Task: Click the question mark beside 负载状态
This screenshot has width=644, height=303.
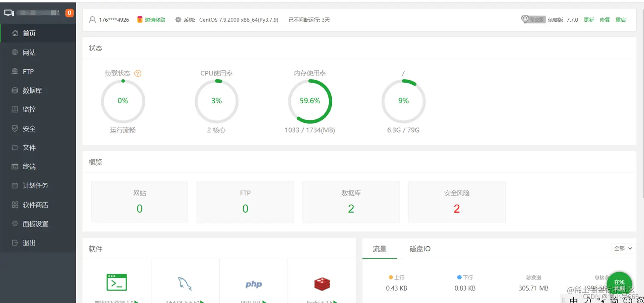Action: click(x=138, y=73)
